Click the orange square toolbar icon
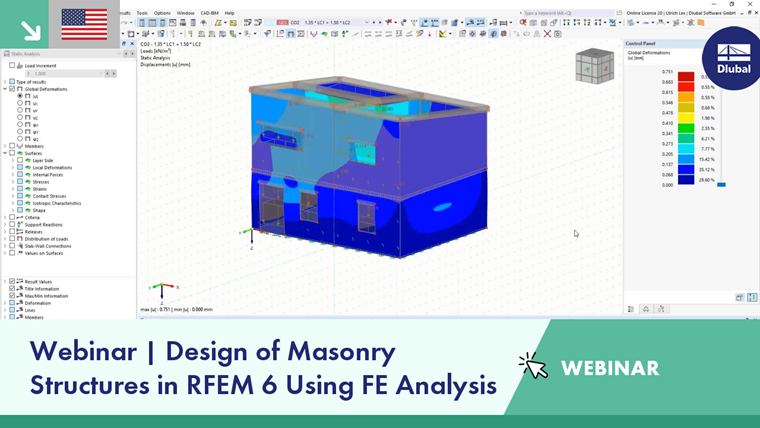The image size is (760, 428). click(x=700, y=22)
